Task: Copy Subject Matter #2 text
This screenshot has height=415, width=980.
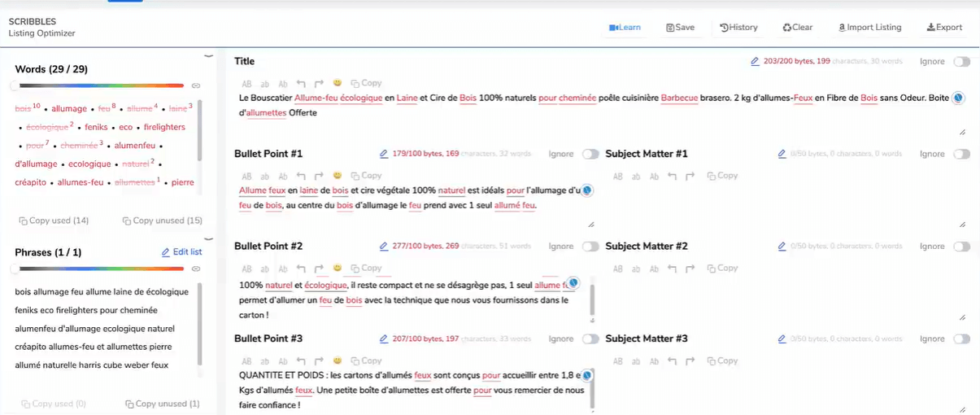Action: pos(722,269)
